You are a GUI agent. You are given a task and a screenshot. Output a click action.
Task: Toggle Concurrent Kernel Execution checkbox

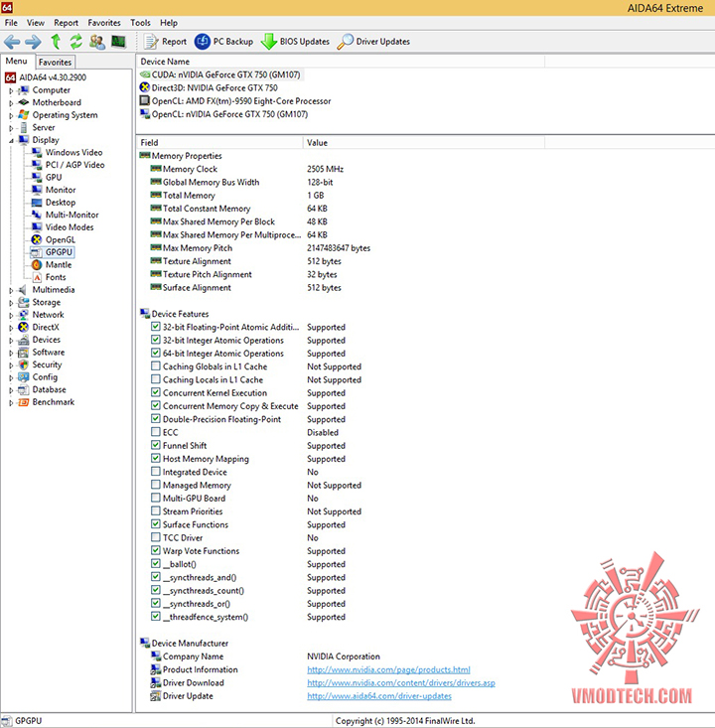[x=156, y=392]
